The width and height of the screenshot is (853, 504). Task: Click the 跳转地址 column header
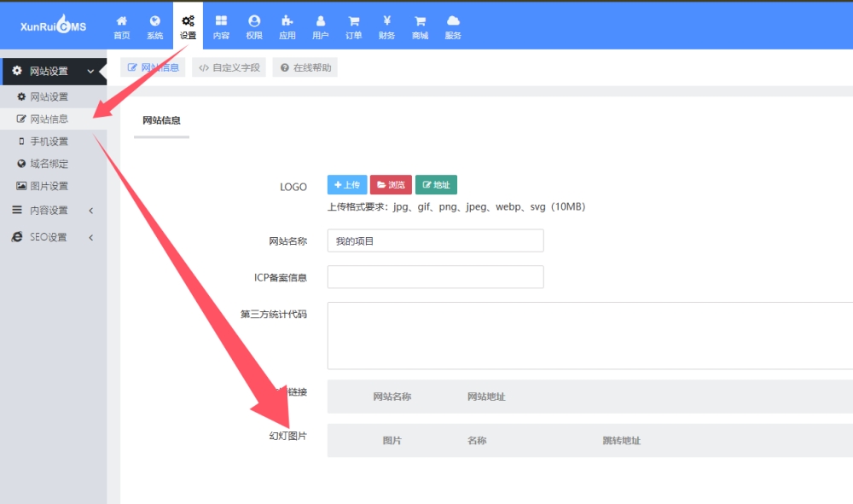click(x=621, y=440)
